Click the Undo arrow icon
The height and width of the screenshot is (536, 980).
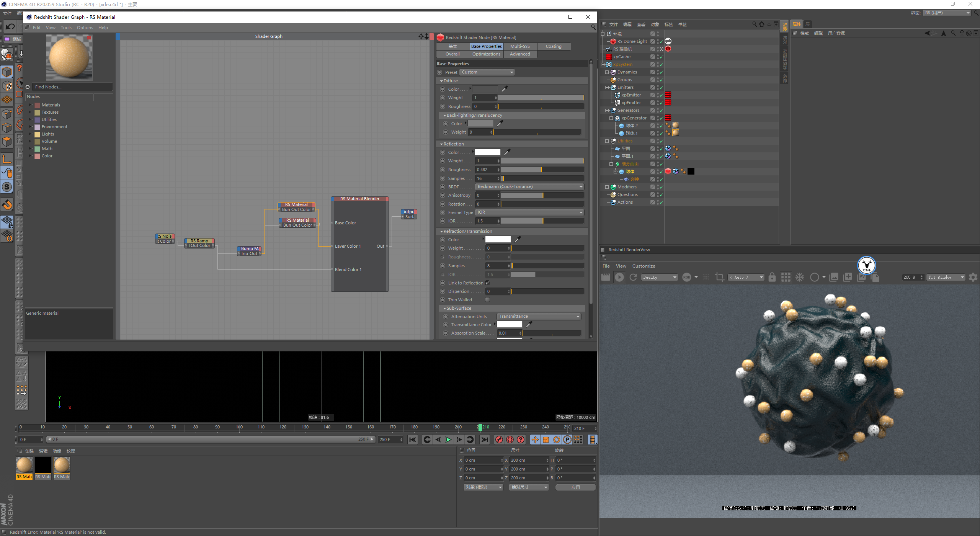click(10, 26)
